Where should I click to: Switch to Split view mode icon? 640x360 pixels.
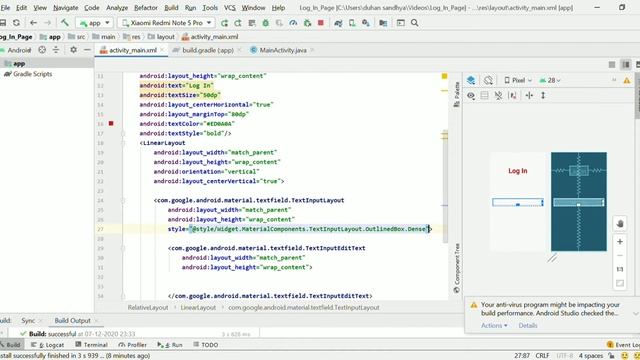625,64
